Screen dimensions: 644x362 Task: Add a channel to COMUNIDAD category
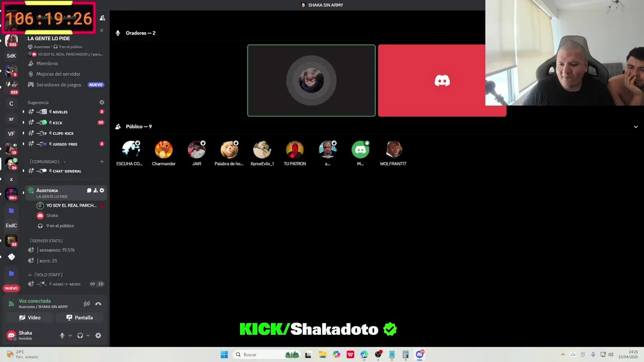tap(102, 161)
